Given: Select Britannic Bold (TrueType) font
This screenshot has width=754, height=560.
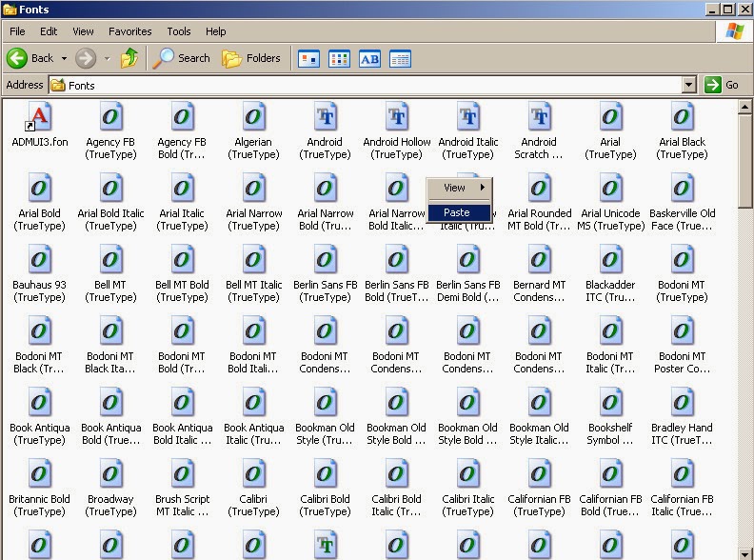Looking at the screenshot, I should (39, 488).
